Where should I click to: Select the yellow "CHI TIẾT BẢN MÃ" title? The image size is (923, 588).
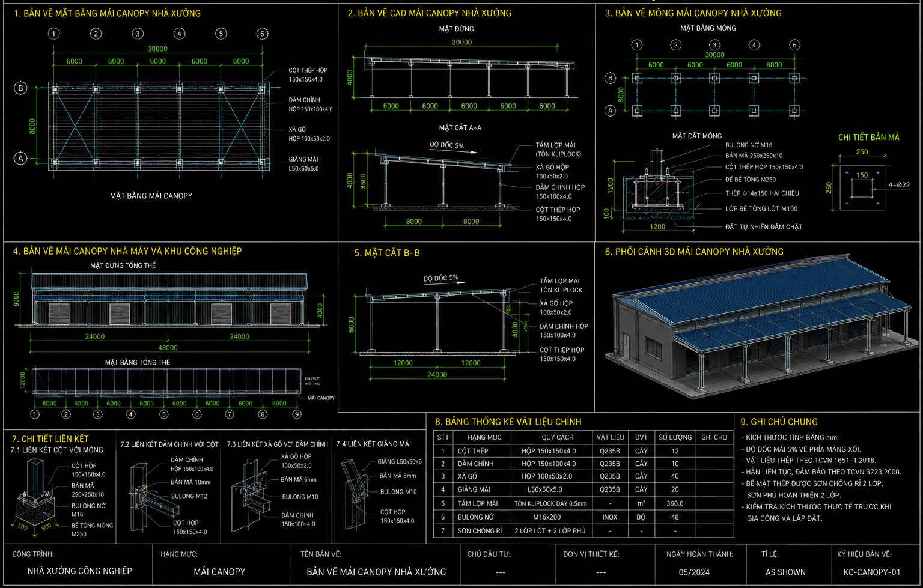pyautogui.click(x=869, y=138)
